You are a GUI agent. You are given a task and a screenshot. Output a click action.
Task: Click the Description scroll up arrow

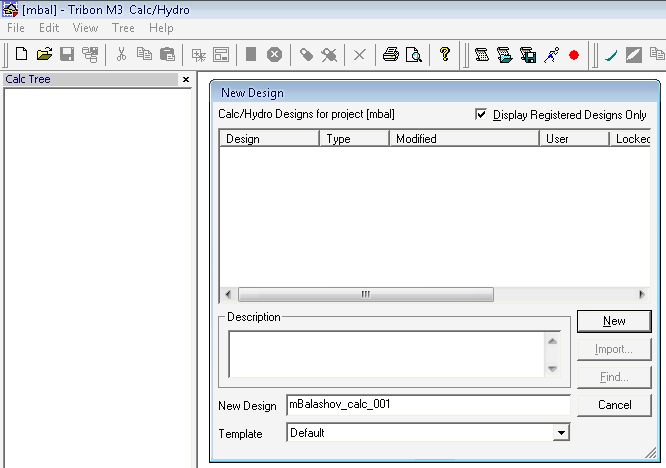[552, 341]
